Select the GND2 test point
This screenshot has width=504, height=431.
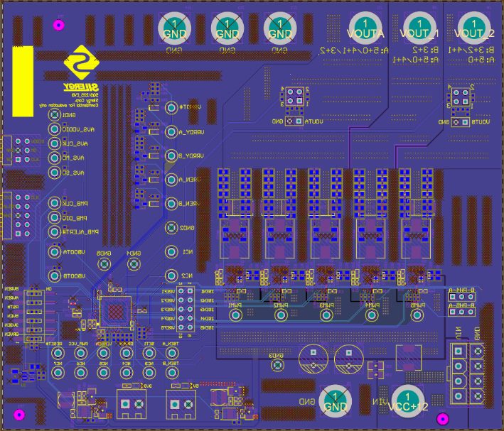point(171,228)
